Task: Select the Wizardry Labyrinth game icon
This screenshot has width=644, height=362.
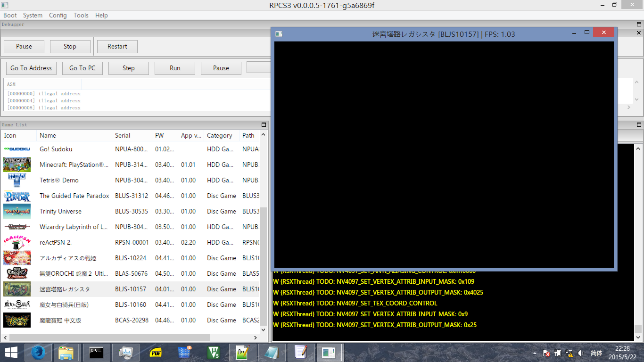Action: pyautogui.click(x=17, y=227)
